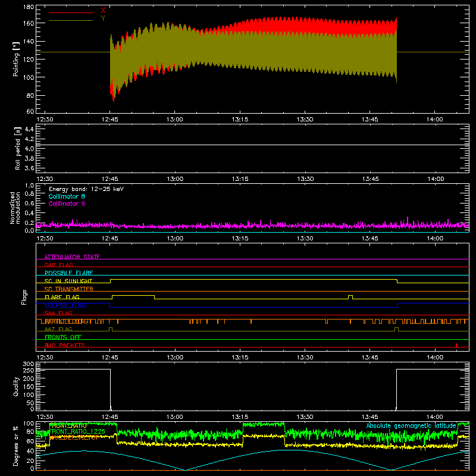476x476 pixels.
Task: Click the 13:15 tick label under Flags plot
Action: point(240,358)
